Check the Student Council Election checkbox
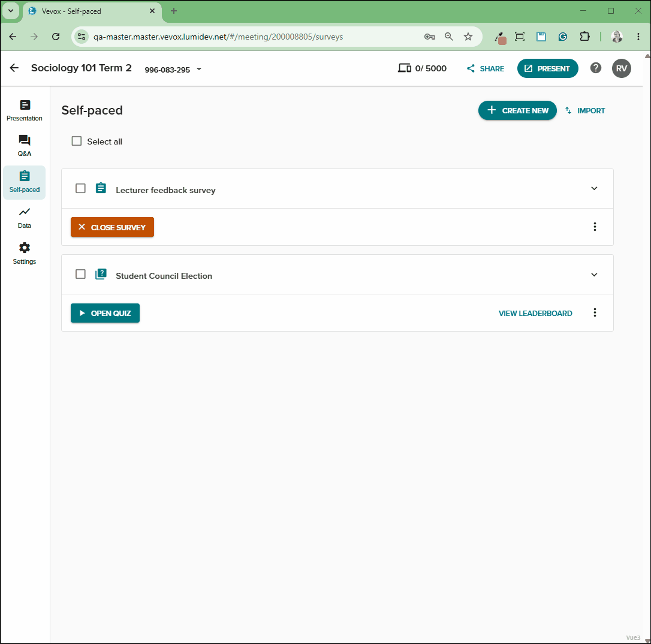Image resolution: width=651 pixels, height=644 pixels. tap(80, 274)
